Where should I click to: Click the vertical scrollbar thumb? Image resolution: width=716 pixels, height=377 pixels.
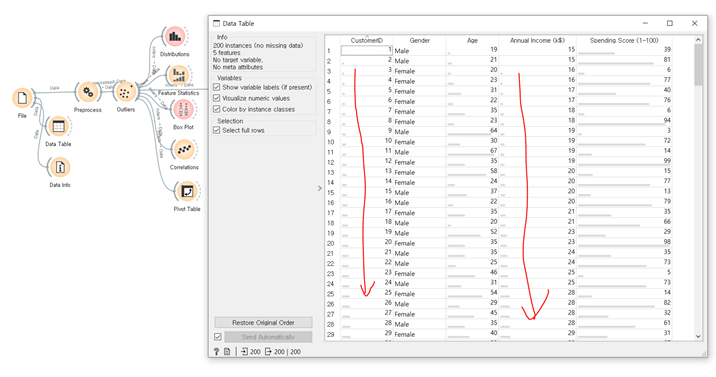click(698, 65)
